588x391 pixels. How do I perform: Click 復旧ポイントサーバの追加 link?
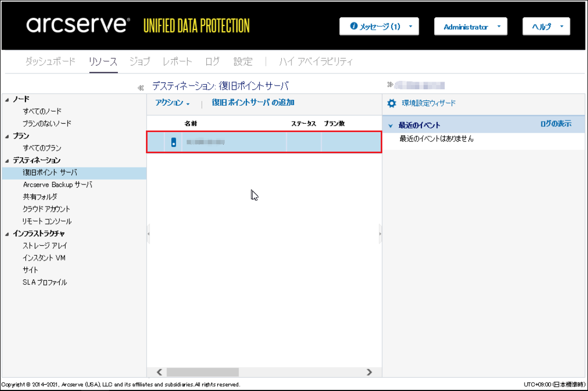click(253, 103)
